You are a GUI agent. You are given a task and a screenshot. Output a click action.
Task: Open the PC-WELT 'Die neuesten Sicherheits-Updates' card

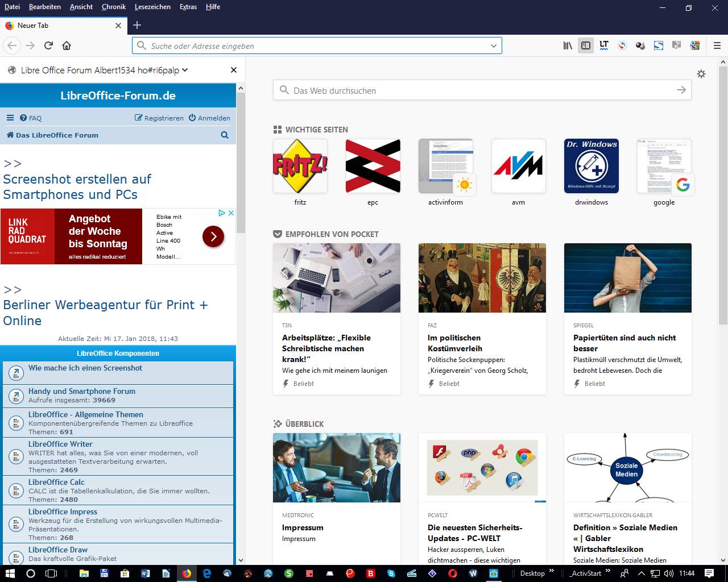pyautogui.click(x=482, y=499)
